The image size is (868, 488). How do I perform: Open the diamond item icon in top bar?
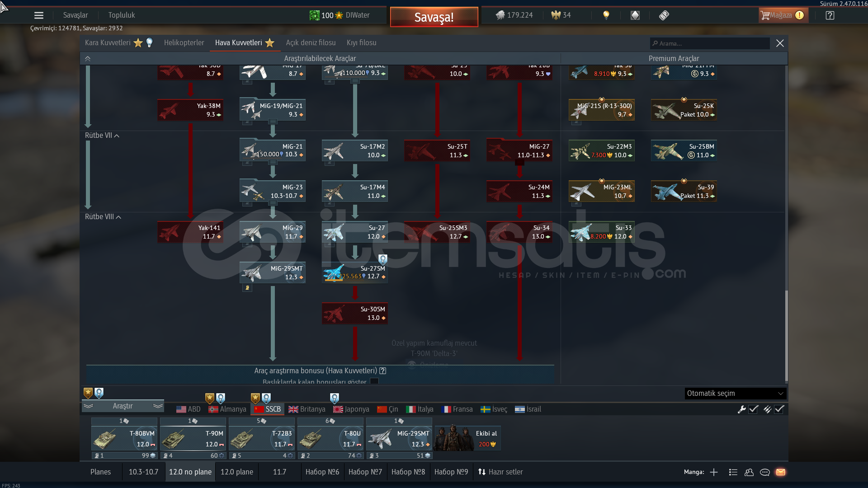coord(635,15)
